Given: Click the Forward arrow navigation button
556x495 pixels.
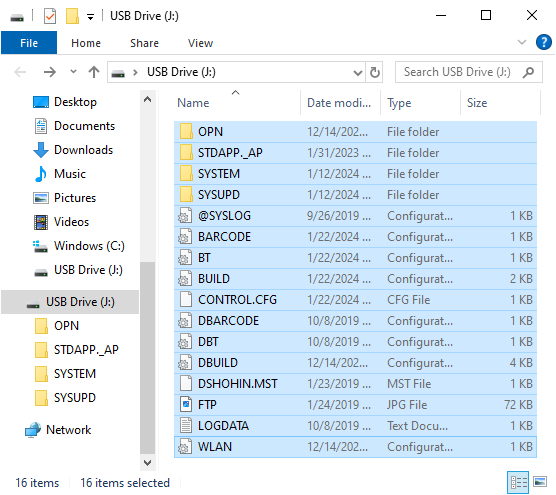Looking at the screenshot, I should point(50,72).
